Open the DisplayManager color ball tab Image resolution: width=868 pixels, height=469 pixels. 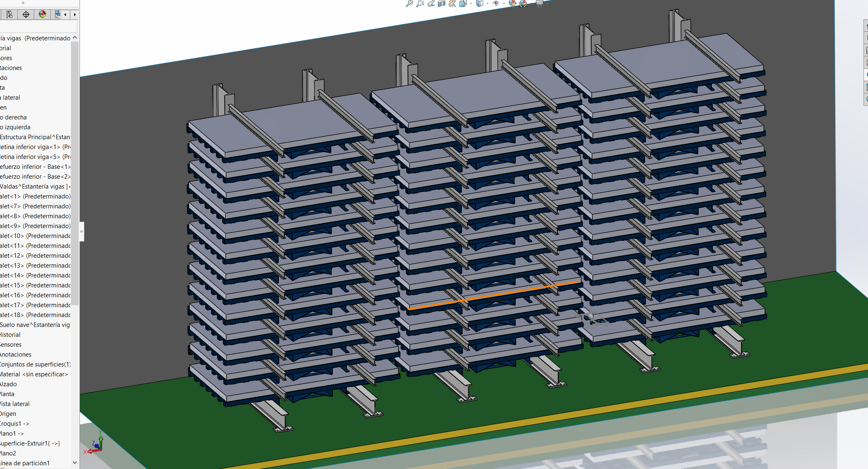pos(42,14)
